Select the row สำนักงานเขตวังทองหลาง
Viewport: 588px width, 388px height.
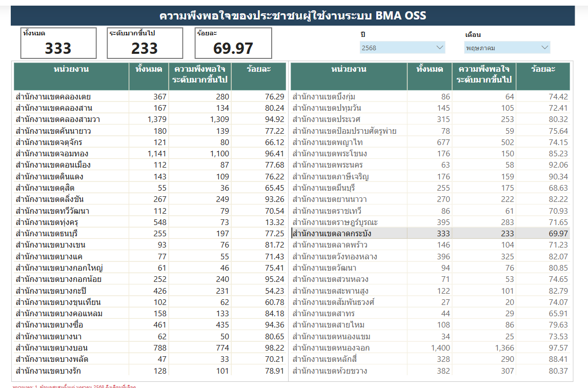[431, 256]
